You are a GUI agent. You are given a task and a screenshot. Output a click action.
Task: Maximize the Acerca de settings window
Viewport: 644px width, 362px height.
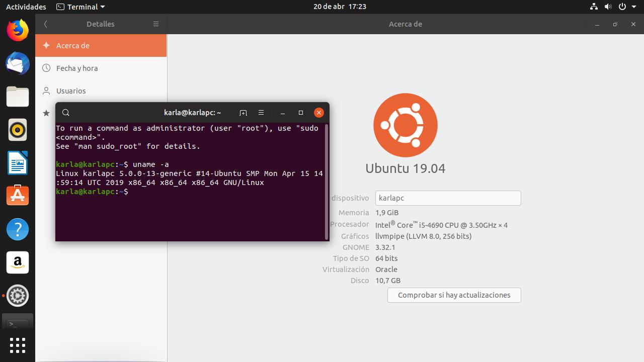coord(615,24)
